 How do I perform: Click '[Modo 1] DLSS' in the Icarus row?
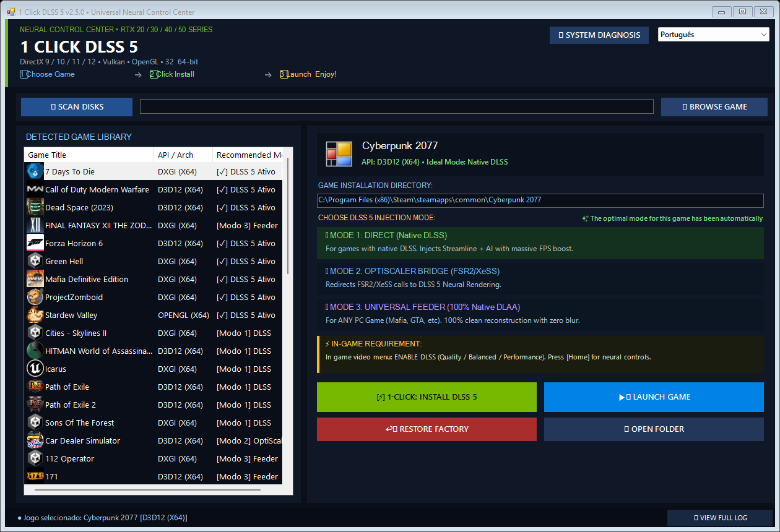pyautogui.click(x=244, y=369)
